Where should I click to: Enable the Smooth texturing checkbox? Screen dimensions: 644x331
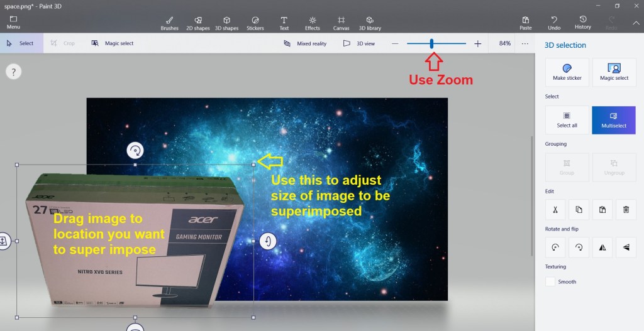[550, 282]
